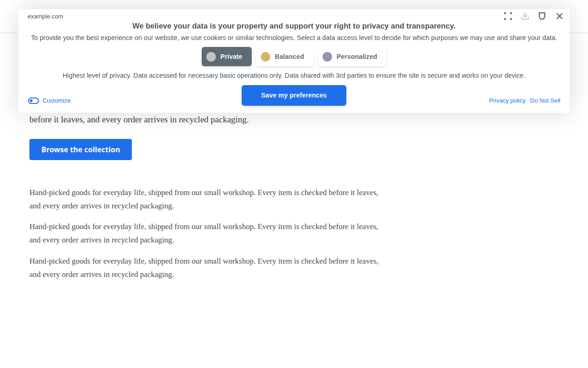The width and height of the screenshot is (588, 368).
Task: Click the example.com domain label
Action: pyautogui.click(x=45, y=17)
